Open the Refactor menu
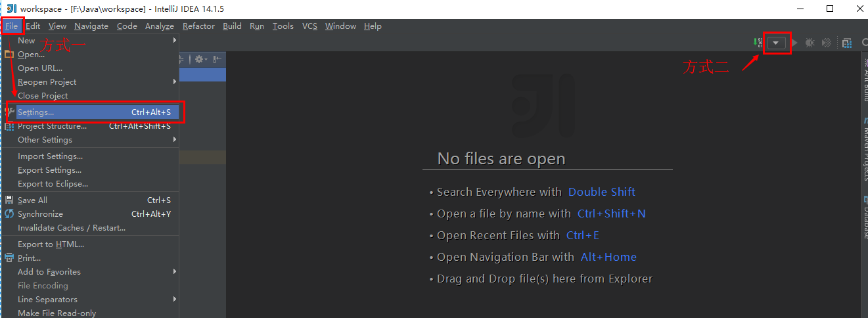 (198, 26)
